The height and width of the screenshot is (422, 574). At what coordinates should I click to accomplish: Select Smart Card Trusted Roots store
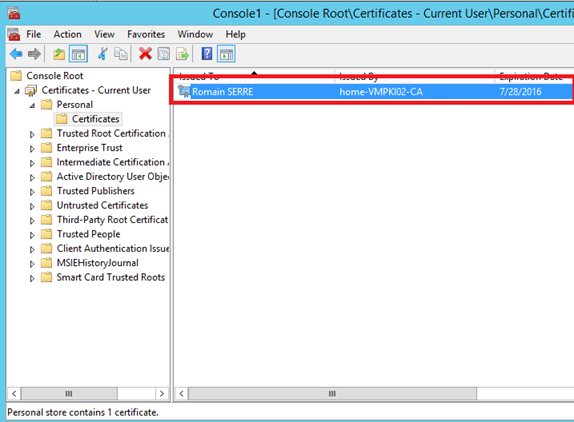point(111,277)
